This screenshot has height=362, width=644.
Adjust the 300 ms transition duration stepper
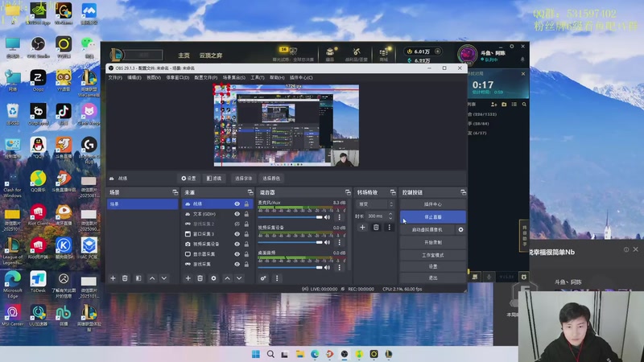coord(390,216)
